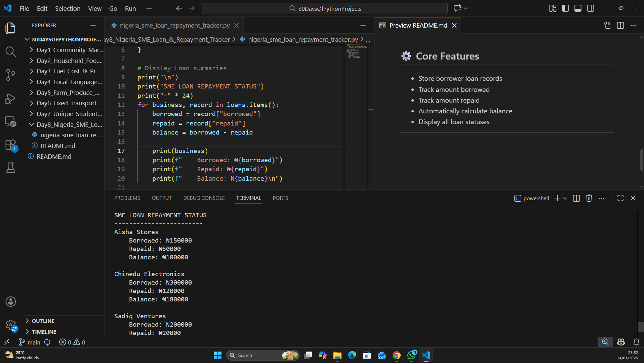This screenshot has height=363, width=644.
Task: Open the Testing flask view
Action: pyautogui.click(x=10, y=168)
